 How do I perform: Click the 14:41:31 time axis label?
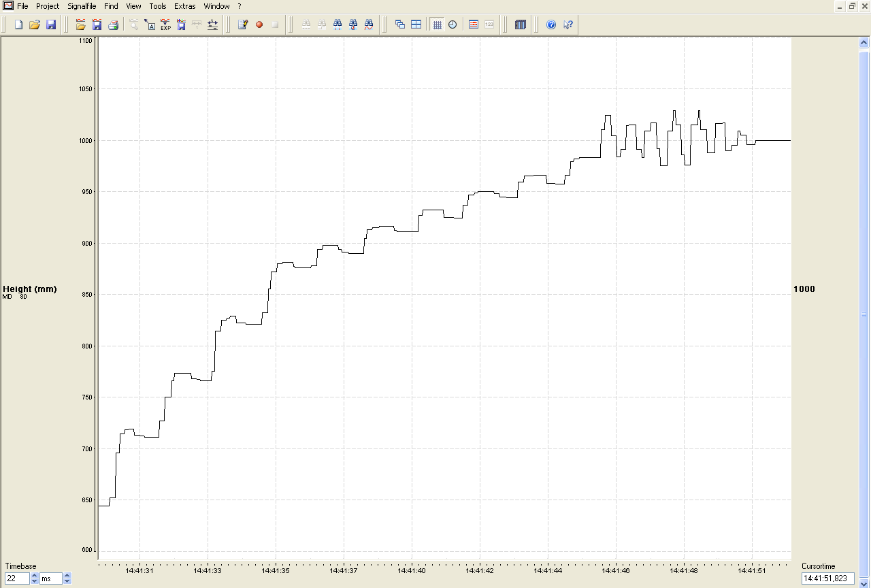(x=139, y=571)
